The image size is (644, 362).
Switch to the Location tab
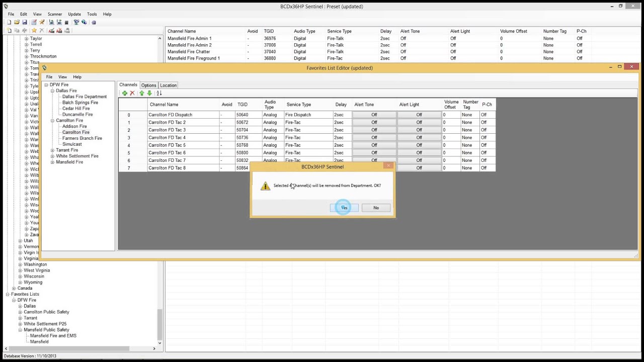click(168, 85)
